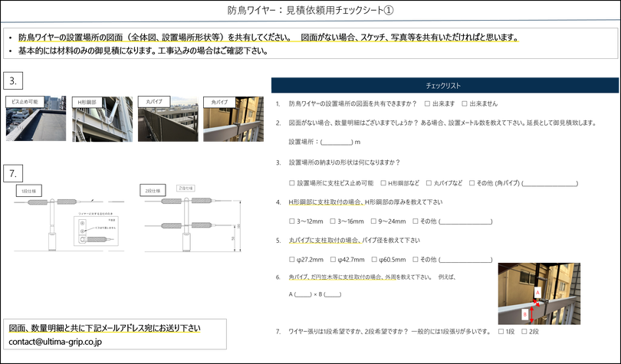Click question 1 text about 図面を共有
Viewport: 621px width, 364px height.
point(353,103)
